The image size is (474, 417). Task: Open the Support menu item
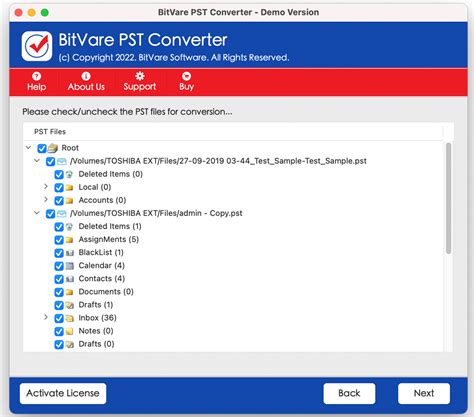[x=140, y=81]
